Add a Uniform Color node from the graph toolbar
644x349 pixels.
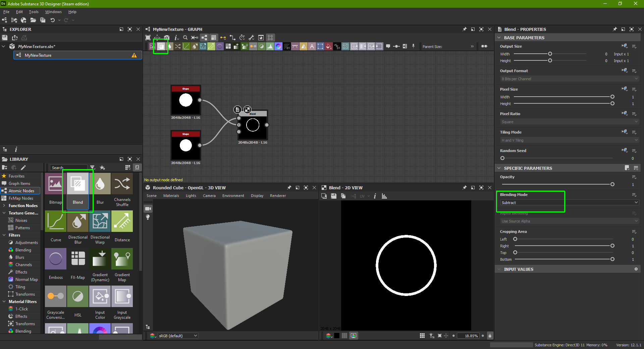(329, 46)
